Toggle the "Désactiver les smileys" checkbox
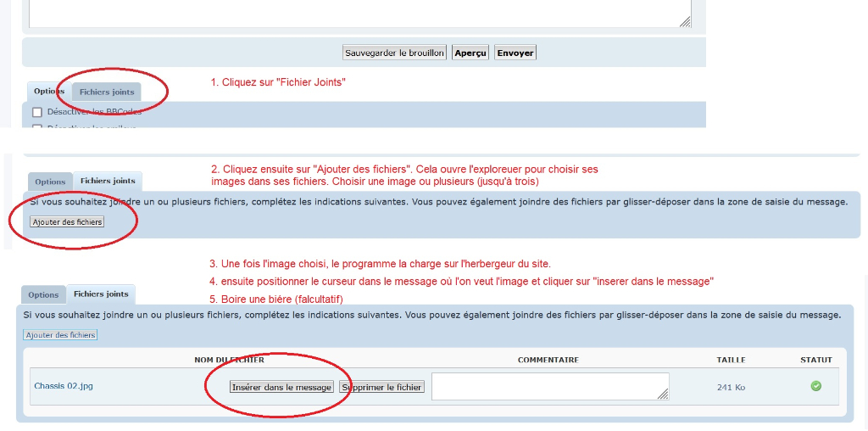Image resolution: width=868 pixels, height=431 pixels. 37,128
